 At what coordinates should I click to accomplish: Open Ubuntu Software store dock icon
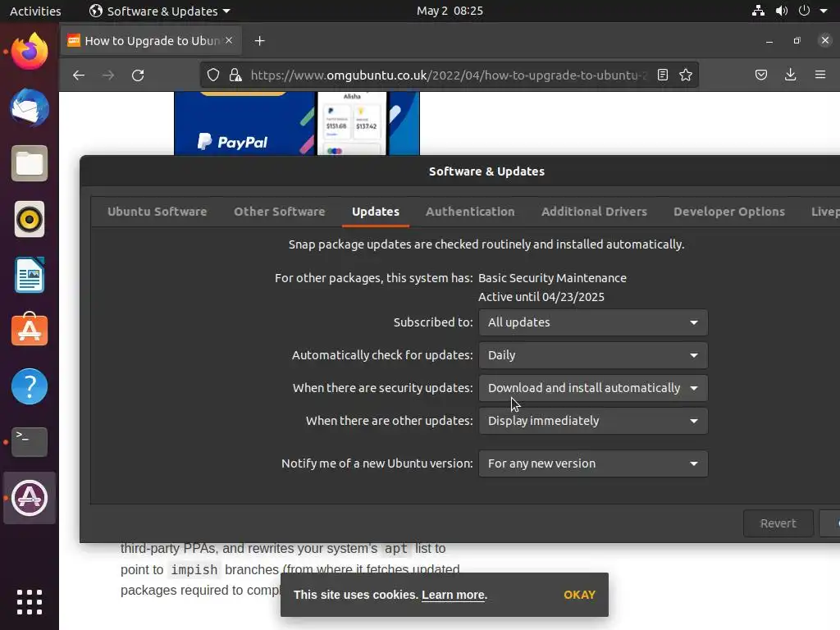[30, 330]
